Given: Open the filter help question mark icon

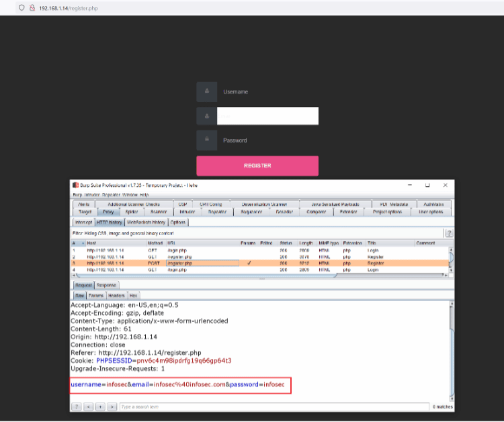Looking at the screenshot, I should [449, 233].
